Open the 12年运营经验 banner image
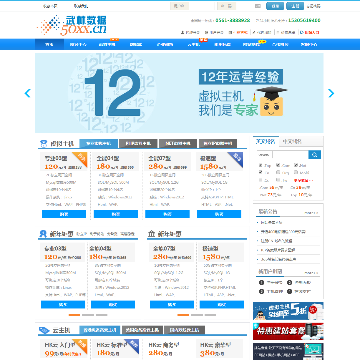Image resolution: width=360 pixels, height=360 pixels. 179,93
